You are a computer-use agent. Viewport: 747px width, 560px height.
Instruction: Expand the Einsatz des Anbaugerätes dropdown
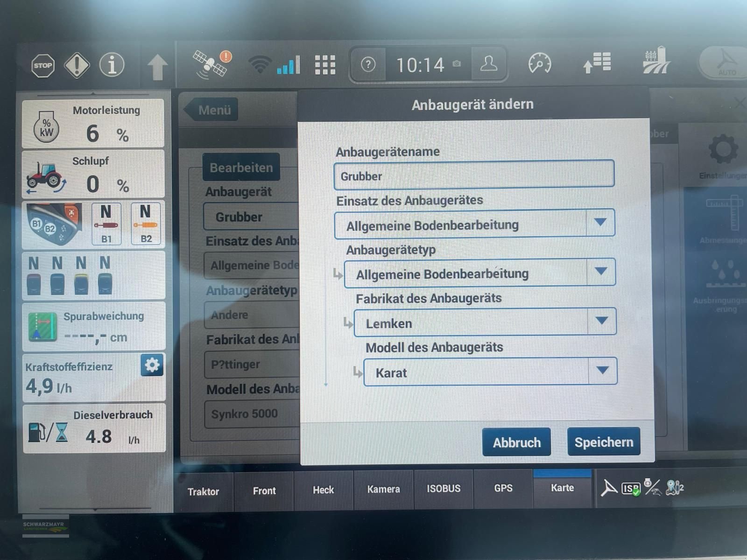(600, 223)
